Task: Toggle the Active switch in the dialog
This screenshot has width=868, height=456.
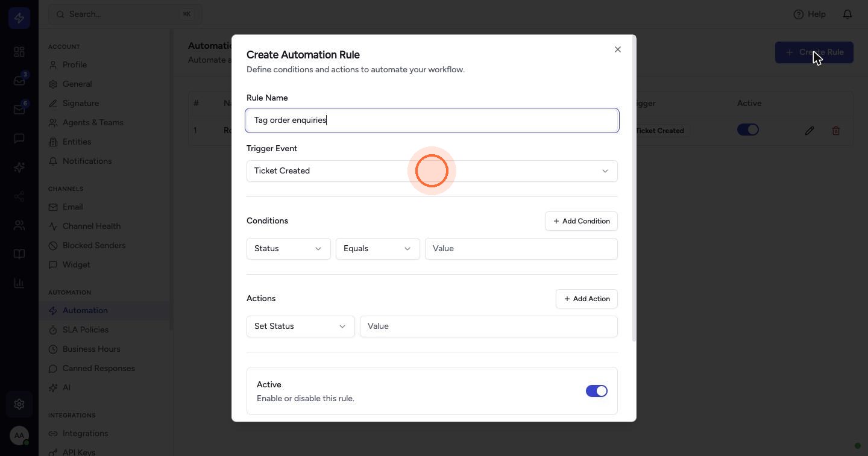Action: 597,391
